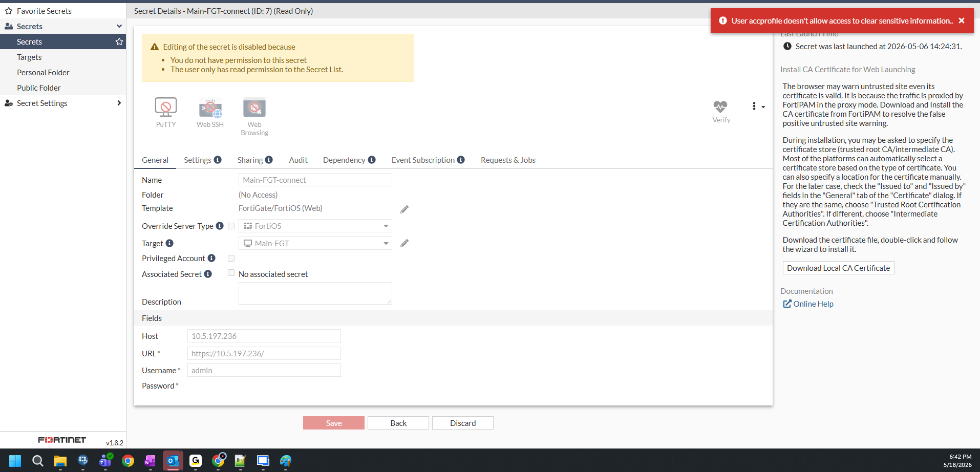Open the Main-FGT target dropdown
980x472 pixels.
click(315, 243)
